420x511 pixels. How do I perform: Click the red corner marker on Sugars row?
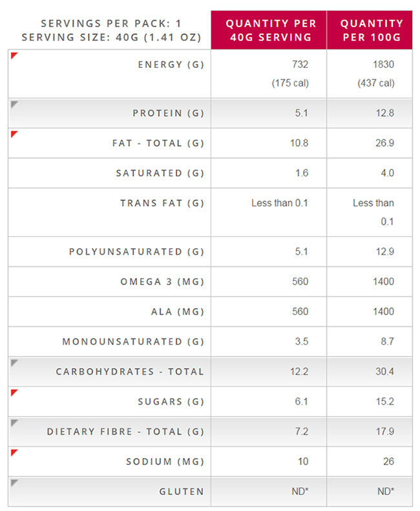click(14, 392)
